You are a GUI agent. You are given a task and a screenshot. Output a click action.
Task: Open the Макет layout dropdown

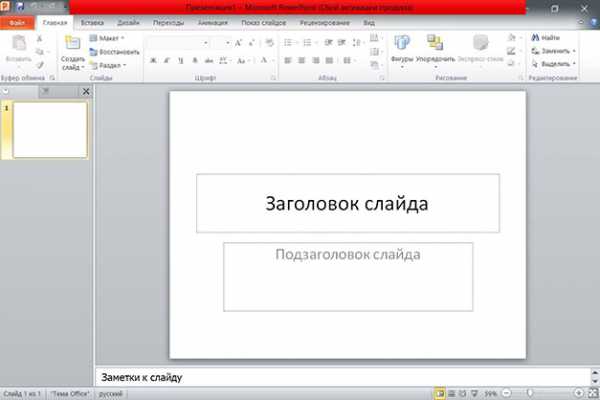click(106, 38)
